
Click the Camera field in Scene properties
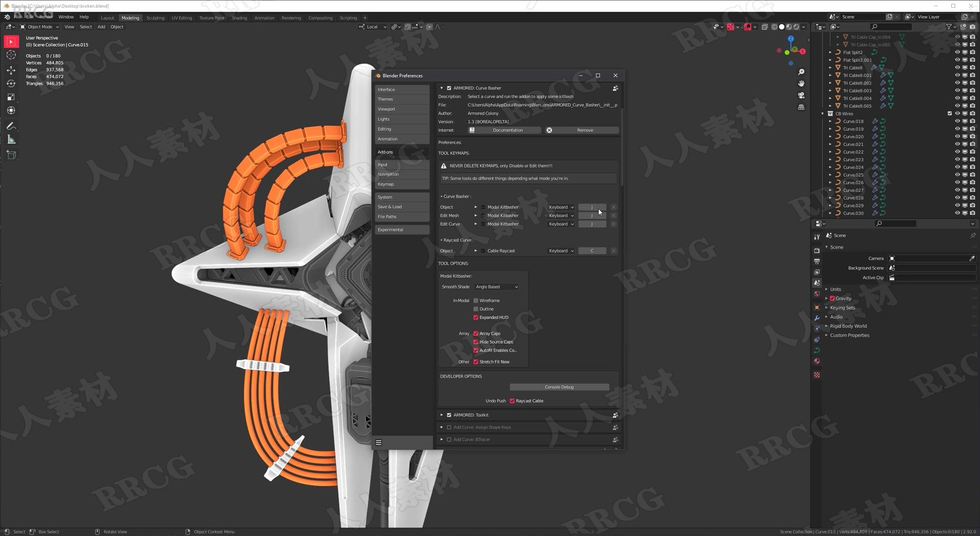coord(932,259)
